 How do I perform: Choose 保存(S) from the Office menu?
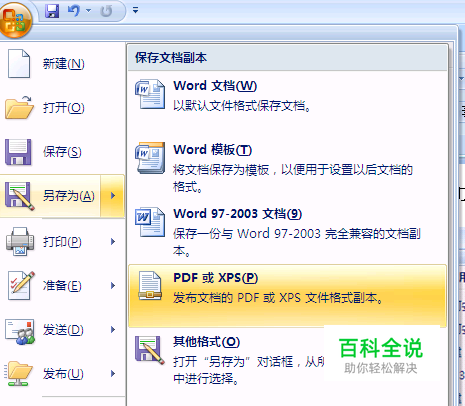click(63, 152)
